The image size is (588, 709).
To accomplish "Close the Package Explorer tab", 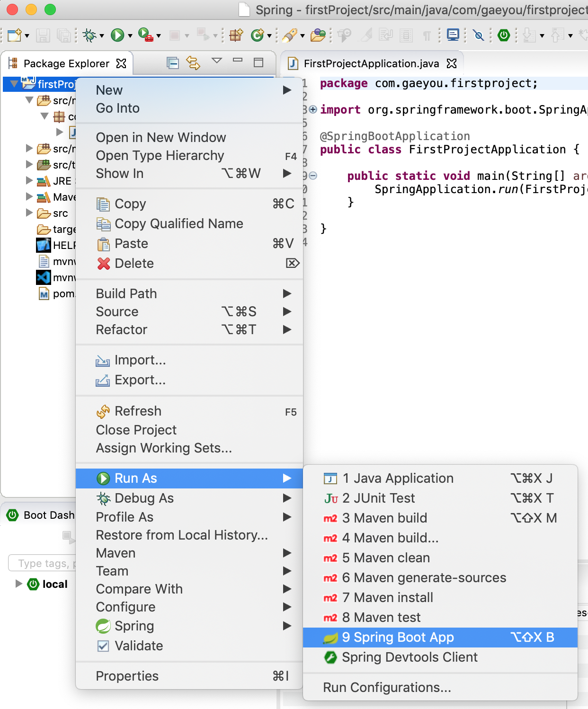I will pos(122,63).
